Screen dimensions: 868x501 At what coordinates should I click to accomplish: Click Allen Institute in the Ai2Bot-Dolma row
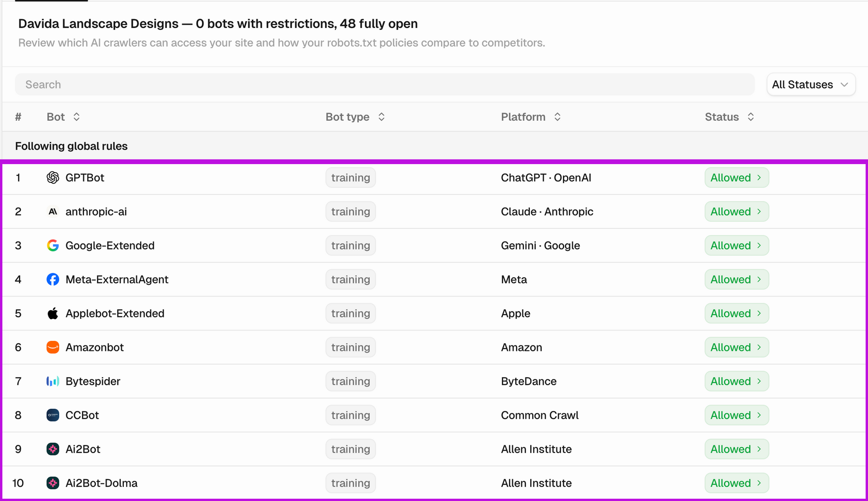tap(536, 483)
